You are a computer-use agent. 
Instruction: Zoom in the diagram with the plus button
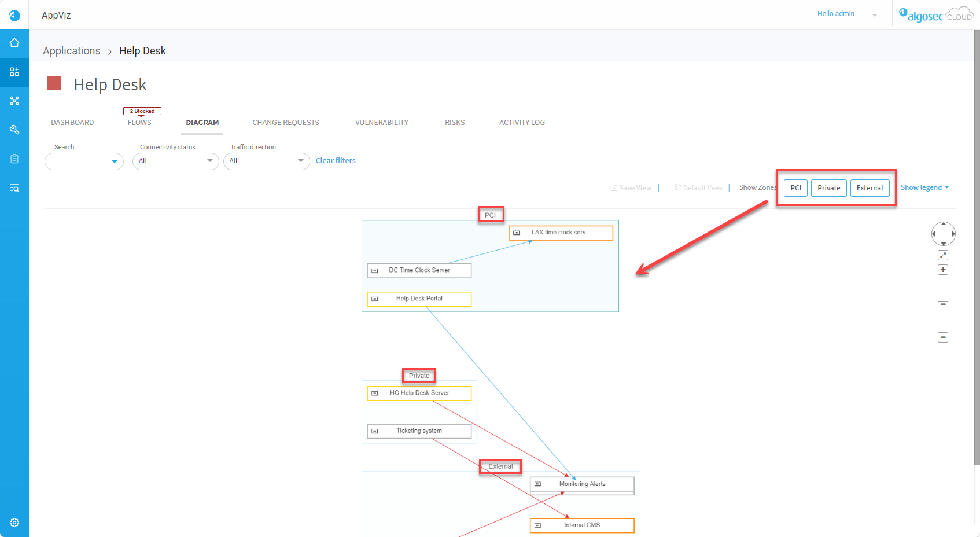tap(943, 270)
